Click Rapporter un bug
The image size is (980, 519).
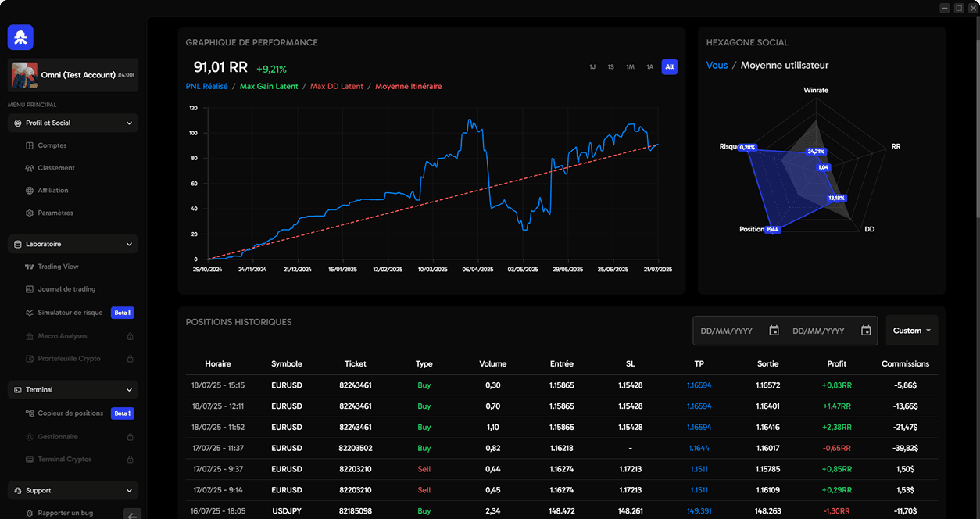(65, 514)
